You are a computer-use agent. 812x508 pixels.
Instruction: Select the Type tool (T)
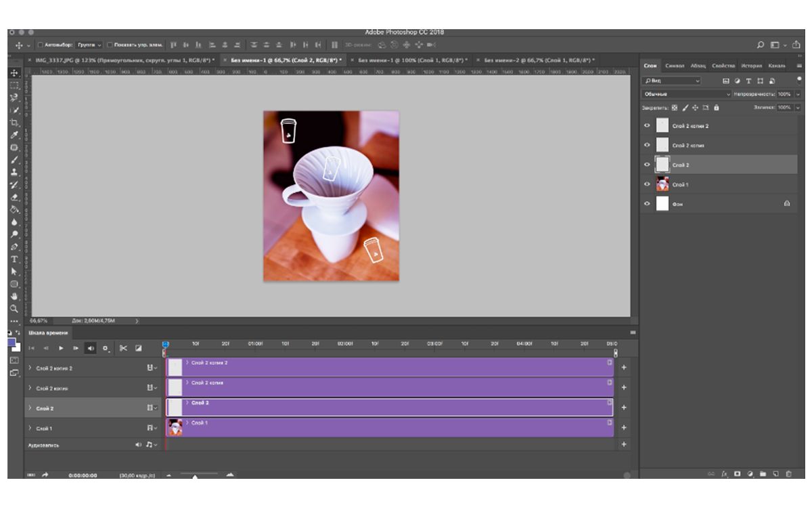pos(14,259)
